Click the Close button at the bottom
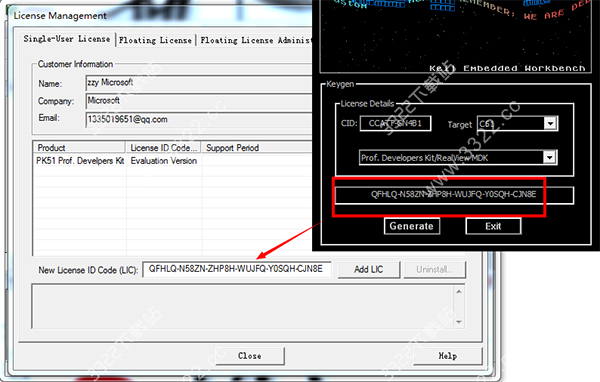Image resolution: width=600 pixels, height=382 pixels. (x=249, y=356)
